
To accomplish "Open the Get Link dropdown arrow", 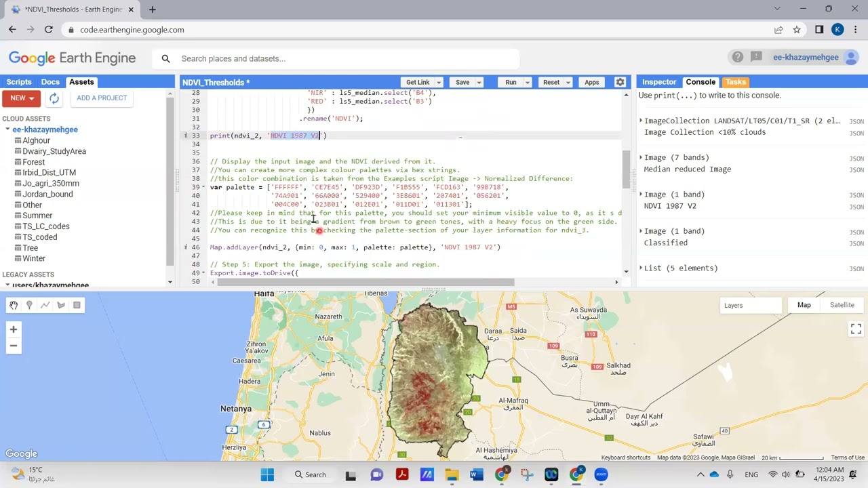I will (439, 83).
